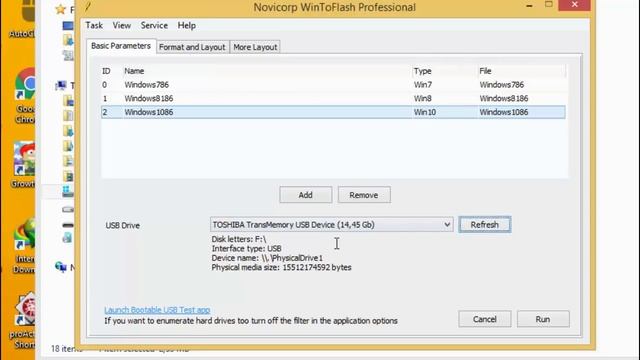Click the ID column header
640x360 pixels.
[106, 71]
